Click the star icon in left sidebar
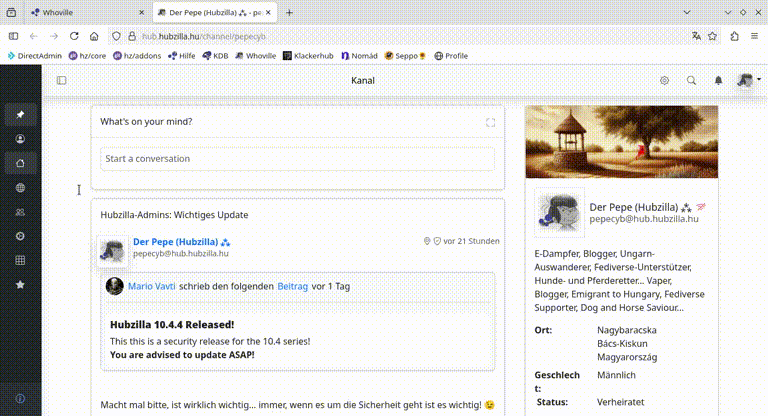The image size is (768, 416). pos(20,285)
